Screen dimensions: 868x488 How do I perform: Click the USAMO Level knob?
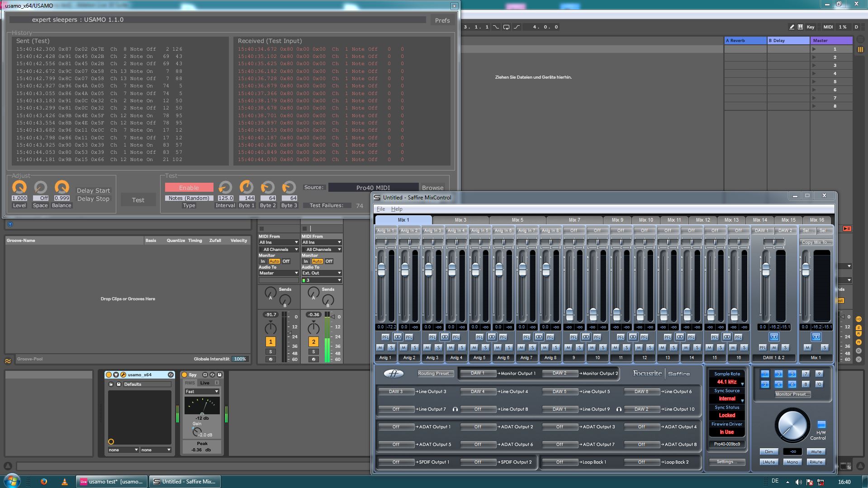tap(19, 187)
